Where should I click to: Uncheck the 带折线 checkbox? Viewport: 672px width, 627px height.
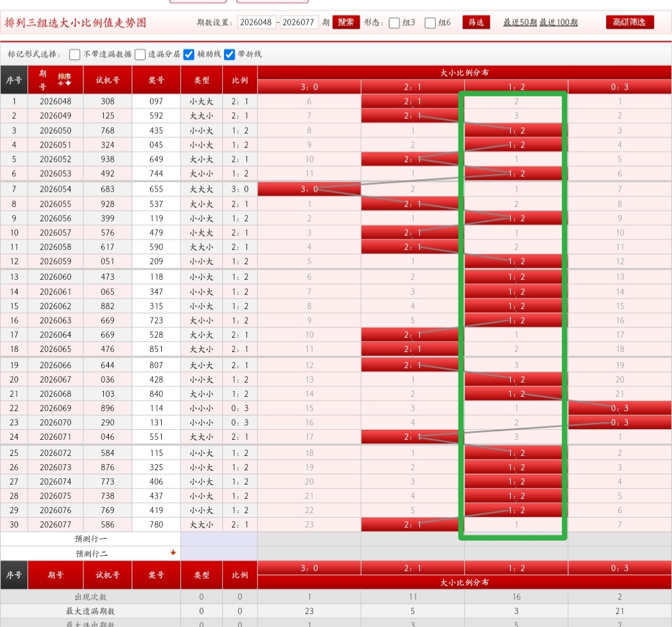pyautogui.click(x=229, y=54)
